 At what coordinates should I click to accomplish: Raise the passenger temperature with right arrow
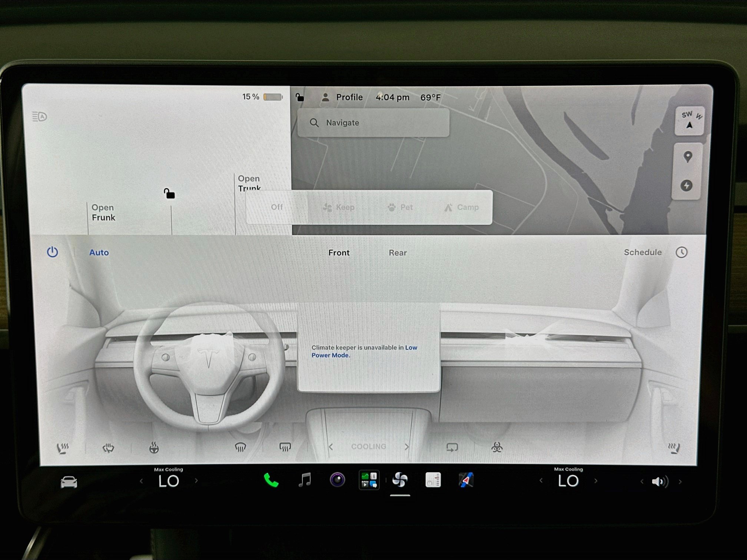[x=596, y=481]
